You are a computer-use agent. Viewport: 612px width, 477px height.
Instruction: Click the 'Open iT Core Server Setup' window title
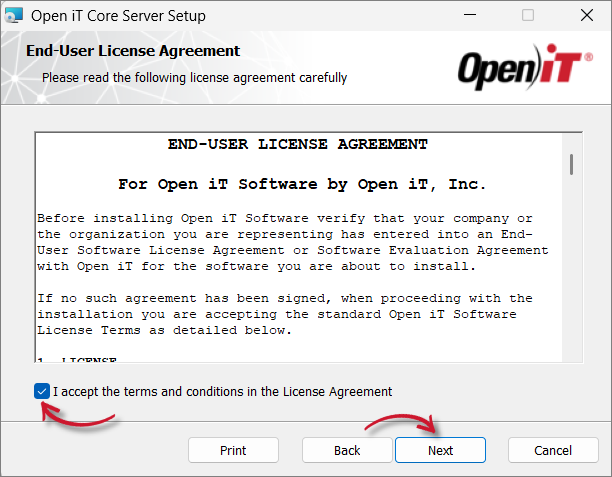pos(118,16)
